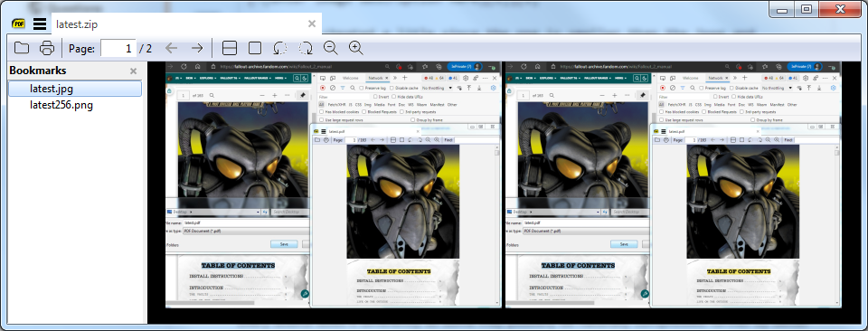The width and height of the screenshot is (868, 331).
Task: Click the Page number input field
Action: [x=118, y=48]
